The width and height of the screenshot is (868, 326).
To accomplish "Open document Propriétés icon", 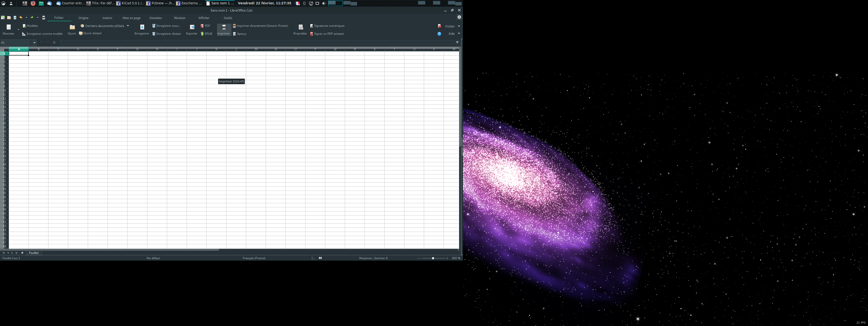I will 301,27.
